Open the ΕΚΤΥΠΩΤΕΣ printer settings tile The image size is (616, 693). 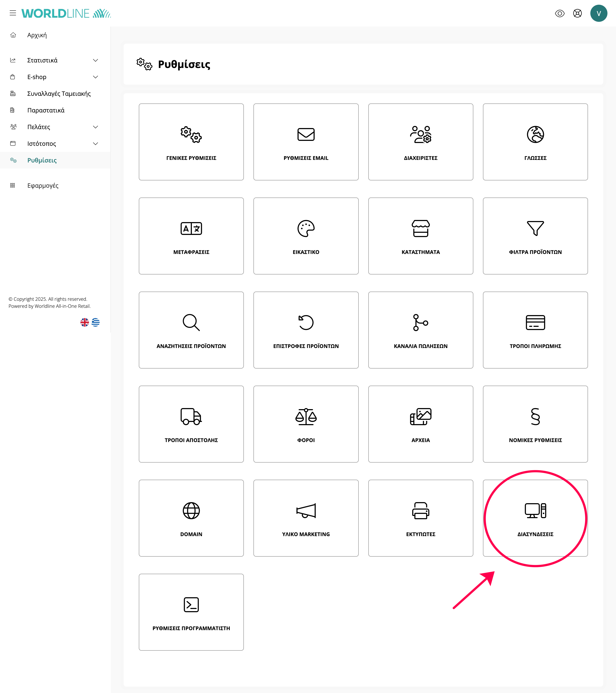point(420,518)
